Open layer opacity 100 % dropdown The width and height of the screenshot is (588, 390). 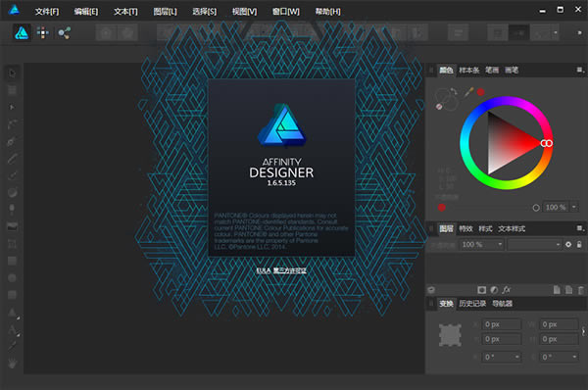(x=500, y=245)
